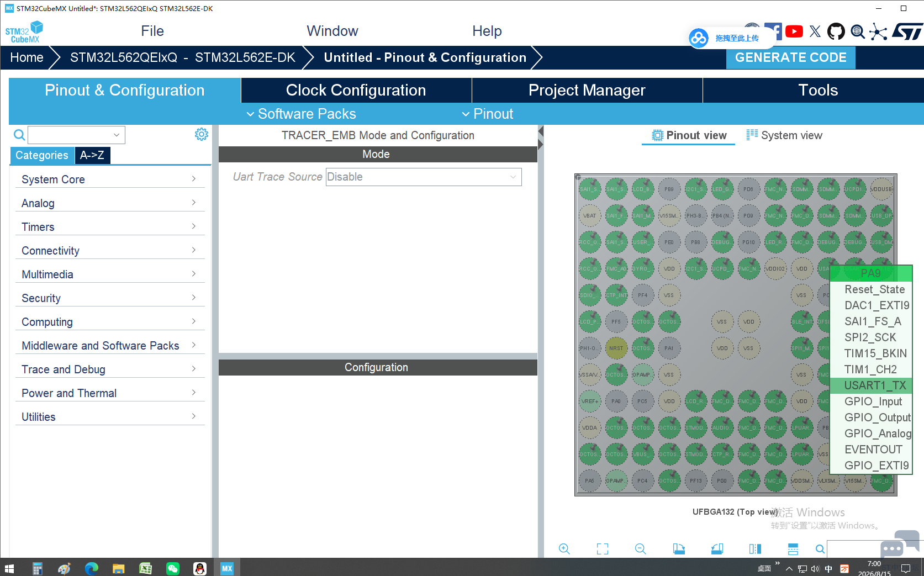Click the zoom out icon below pinout
This screenshot has height=576, width=924.
click(x=641, y=548)
